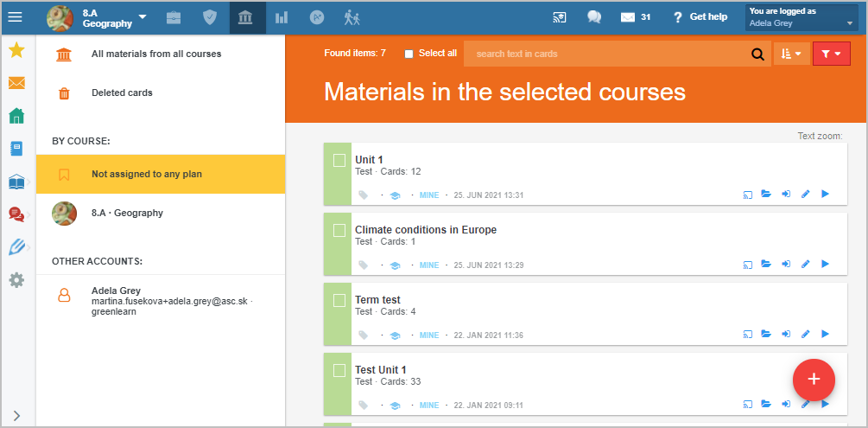
Task: Toggle the Select all checkbox
Action: [409, 54]
